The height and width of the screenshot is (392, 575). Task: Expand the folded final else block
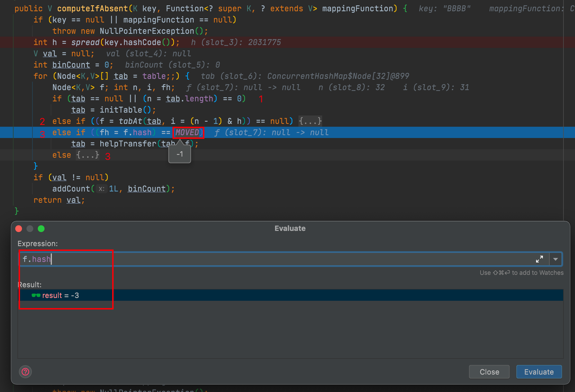click(88, 155)
